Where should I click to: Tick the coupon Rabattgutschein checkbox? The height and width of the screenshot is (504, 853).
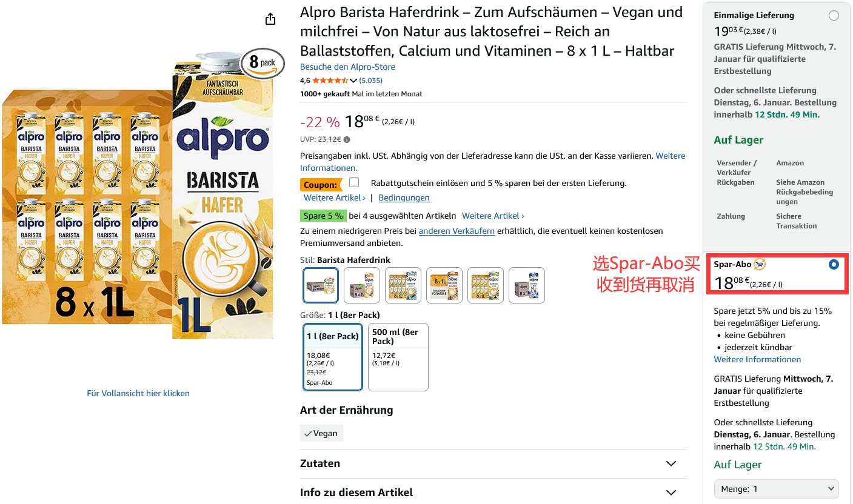coord(354,182)
